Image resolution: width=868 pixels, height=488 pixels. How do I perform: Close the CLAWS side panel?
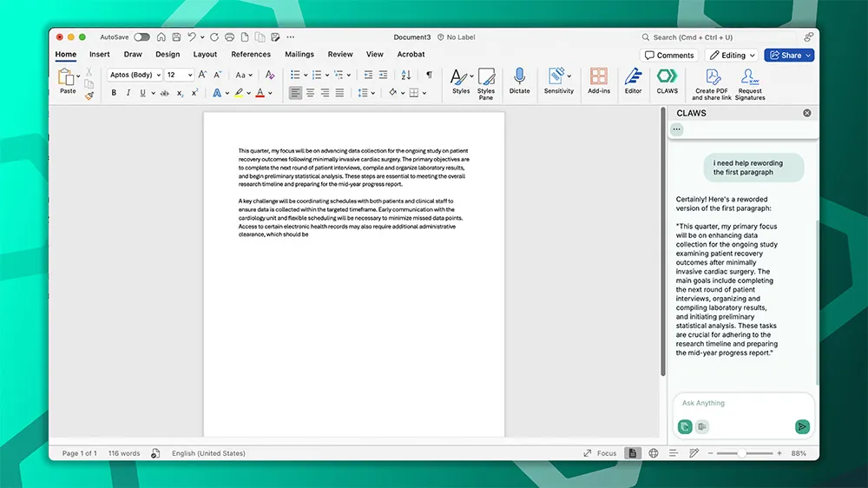coord(806,113)
